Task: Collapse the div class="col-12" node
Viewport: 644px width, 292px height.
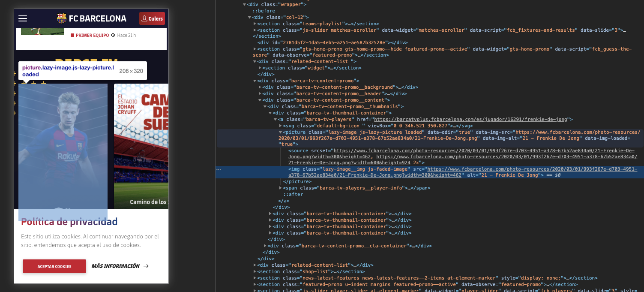Action: 250,17
